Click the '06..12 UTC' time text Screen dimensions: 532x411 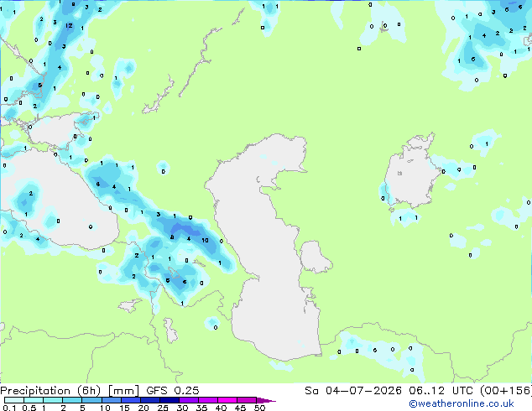coord(442,391)
